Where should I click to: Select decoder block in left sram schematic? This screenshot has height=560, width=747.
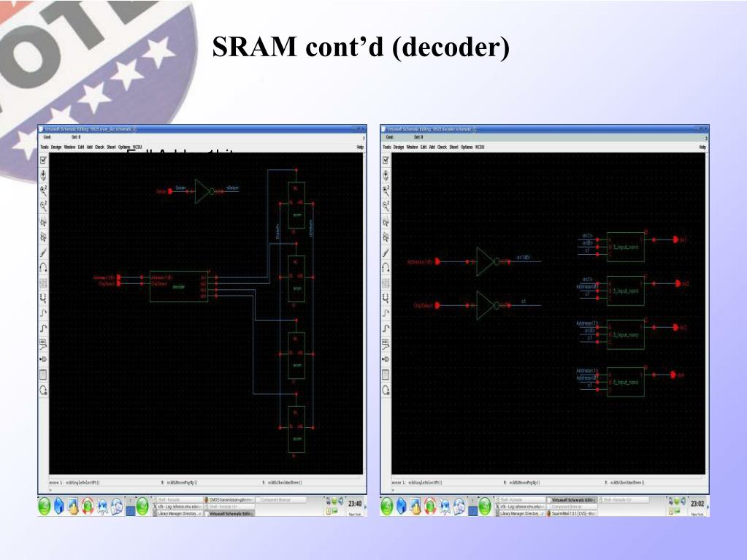coord(179,287)
